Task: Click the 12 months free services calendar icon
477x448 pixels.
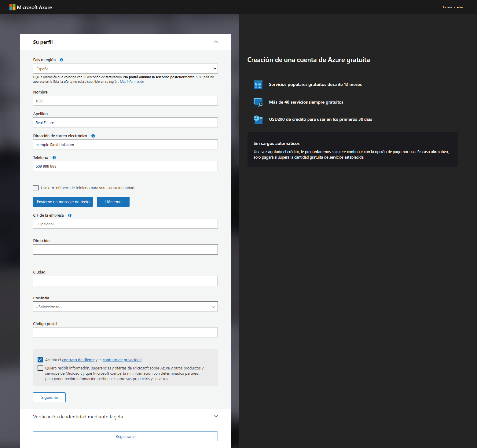Action: (x=258, y=85)
